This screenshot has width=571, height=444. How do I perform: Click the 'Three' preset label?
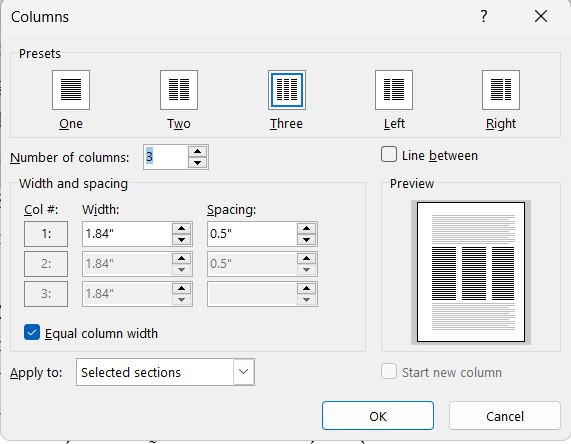[x=286, y=123]
